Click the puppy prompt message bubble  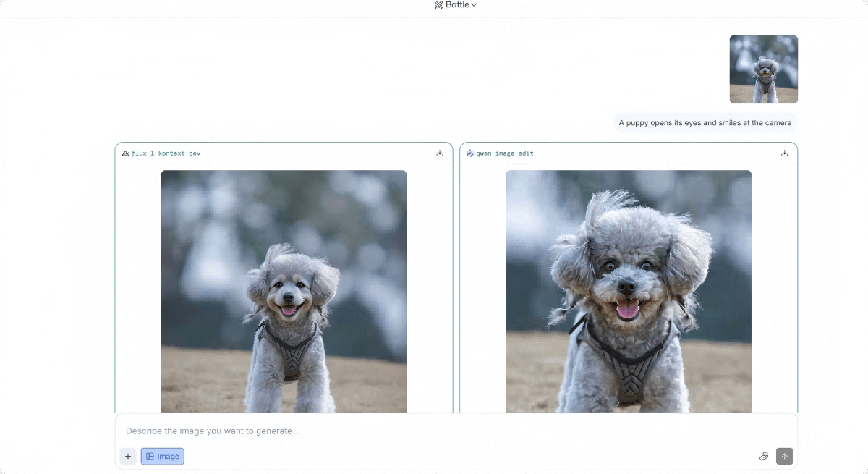tap(705, 123)
